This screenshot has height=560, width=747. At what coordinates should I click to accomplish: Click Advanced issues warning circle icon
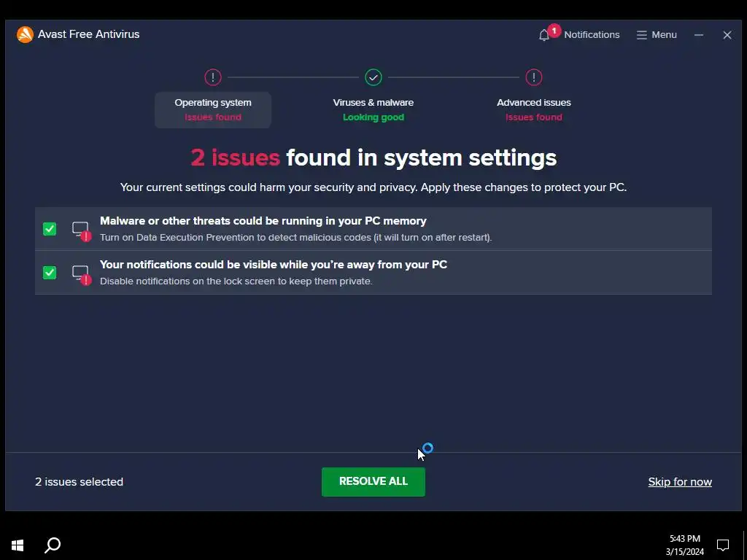(x=533, y=77)
